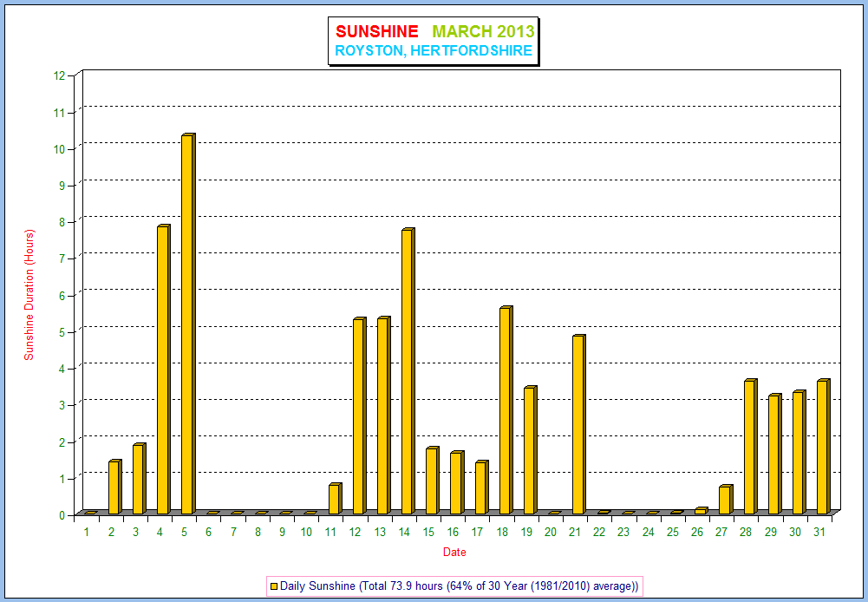The width and height of the screenshot is (868, 602).
Task: Click x-axis tick label 22
Action: (599, 531)
